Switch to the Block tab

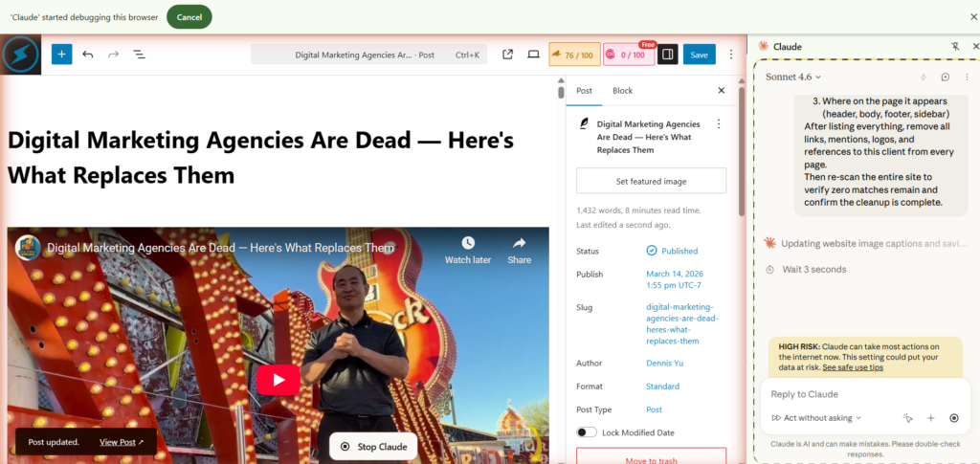coord(622,91)
